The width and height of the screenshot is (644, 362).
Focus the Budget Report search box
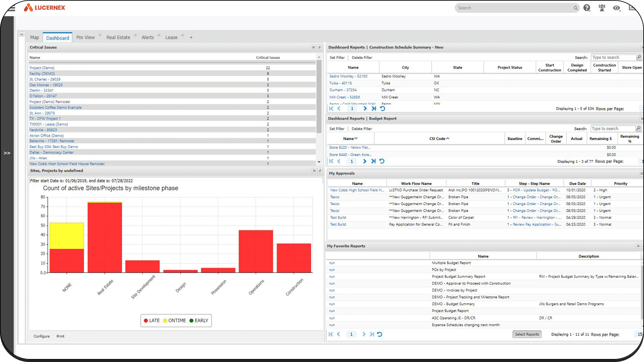[x=613, y=129]
